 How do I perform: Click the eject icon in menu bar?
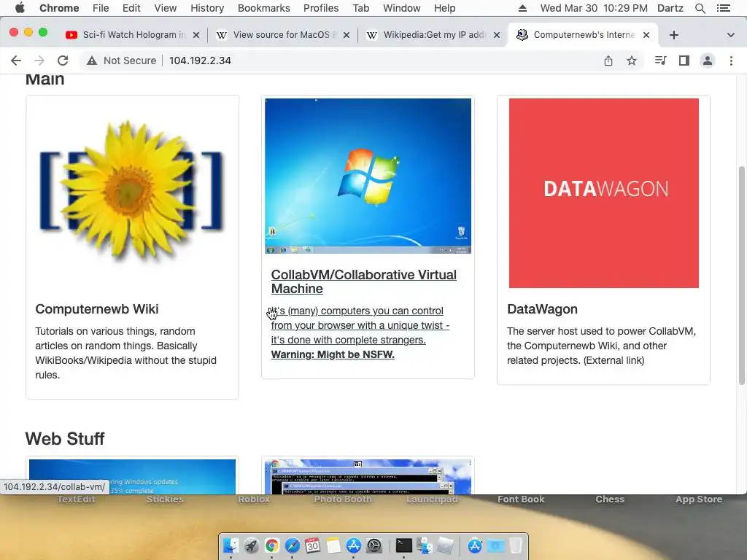click(522, 8)
